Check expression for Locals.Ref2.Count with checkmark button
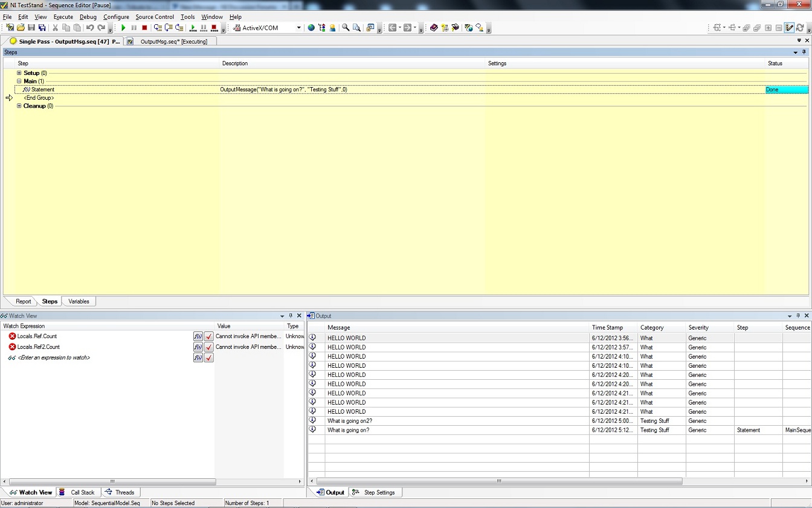 tap(209, 347)
